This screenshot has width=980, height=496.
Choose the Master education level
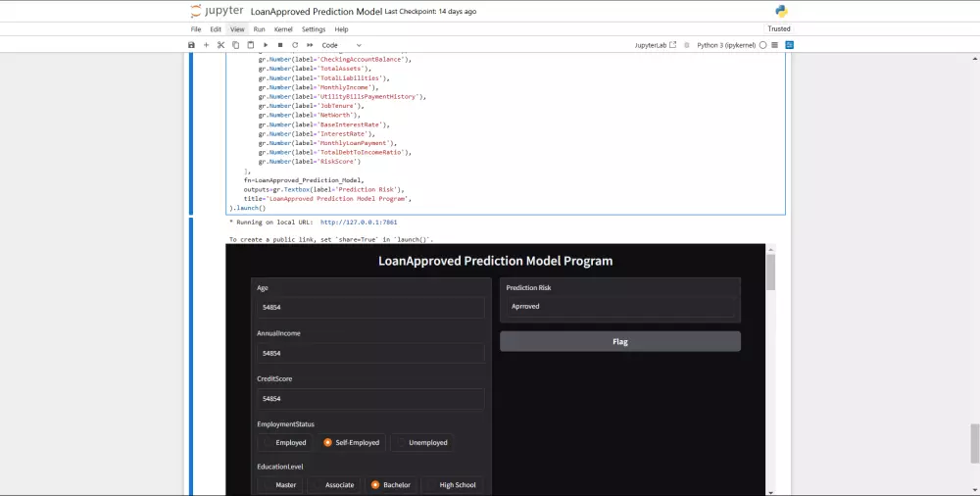coord(279,485)
